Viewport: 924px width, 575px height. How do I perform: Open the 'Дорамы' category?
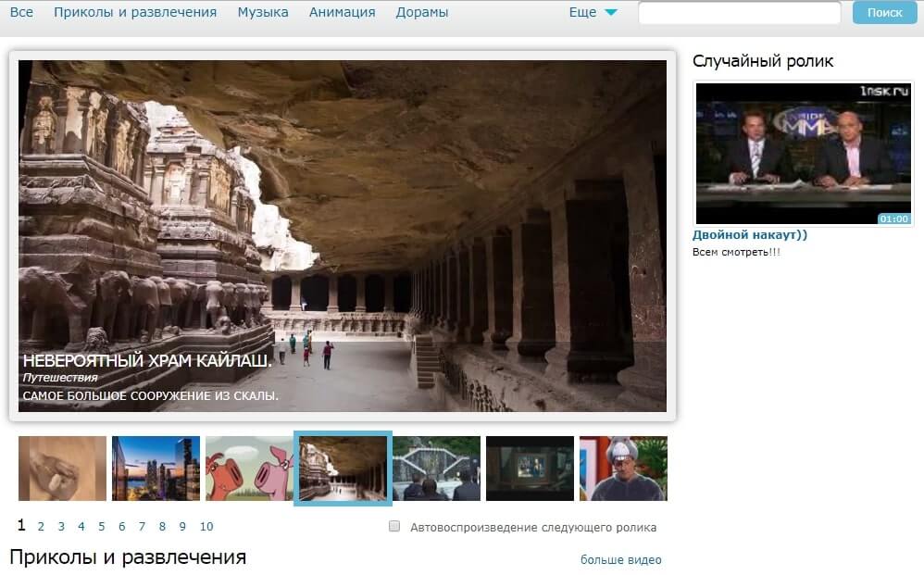point(422,13)
